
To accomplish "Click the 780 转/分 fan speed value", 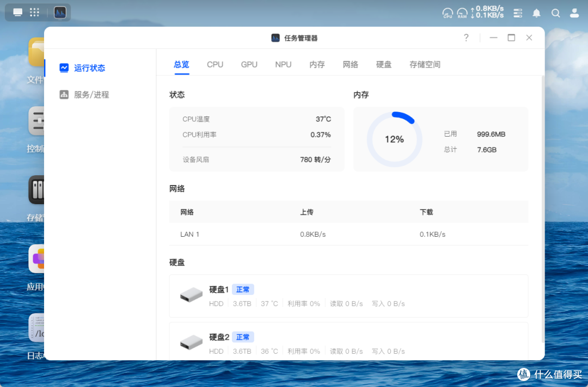I will click(315, 159).
